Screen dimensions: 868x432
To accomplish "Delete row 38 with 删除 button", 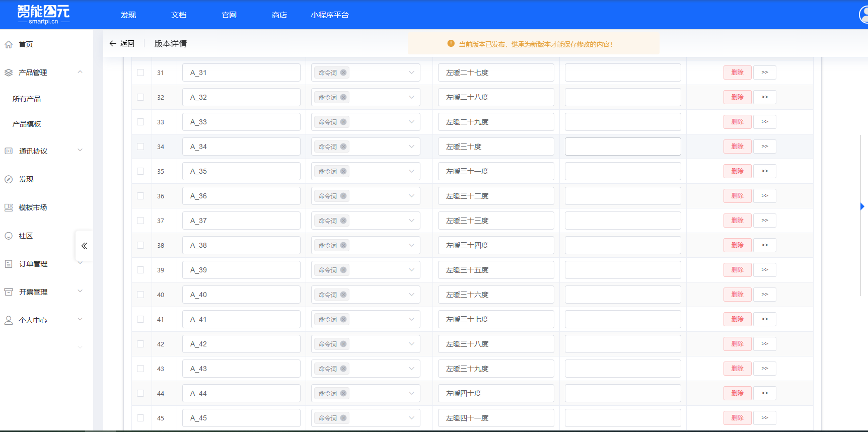I will coord(737,245).
